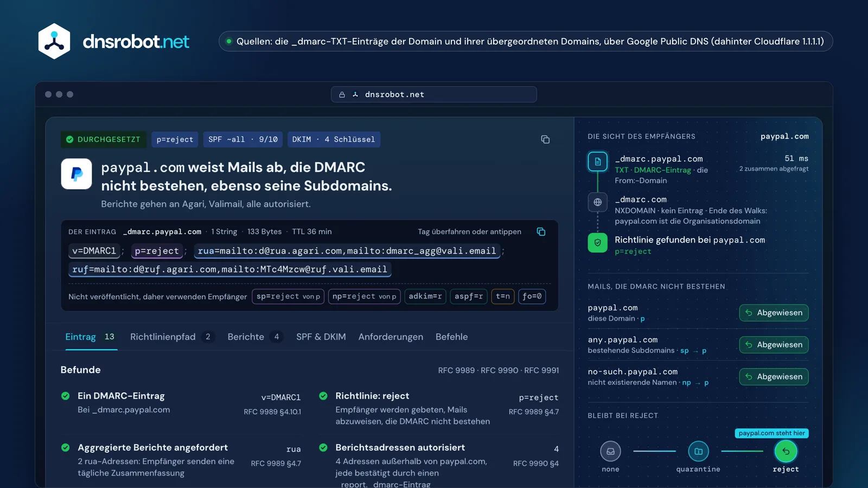Click the p=reject badge in the header

coord(175,139)
